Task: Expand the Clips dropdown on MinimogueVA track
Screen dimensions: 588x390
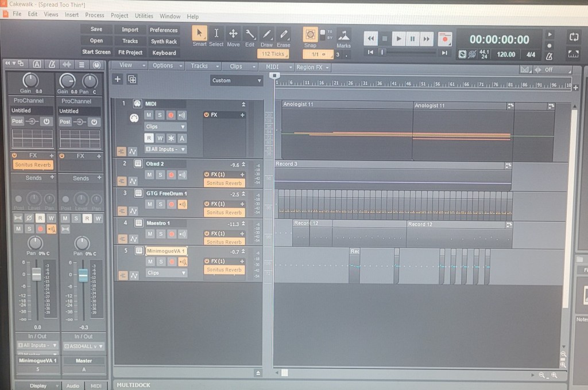Action: click(165, 273)
